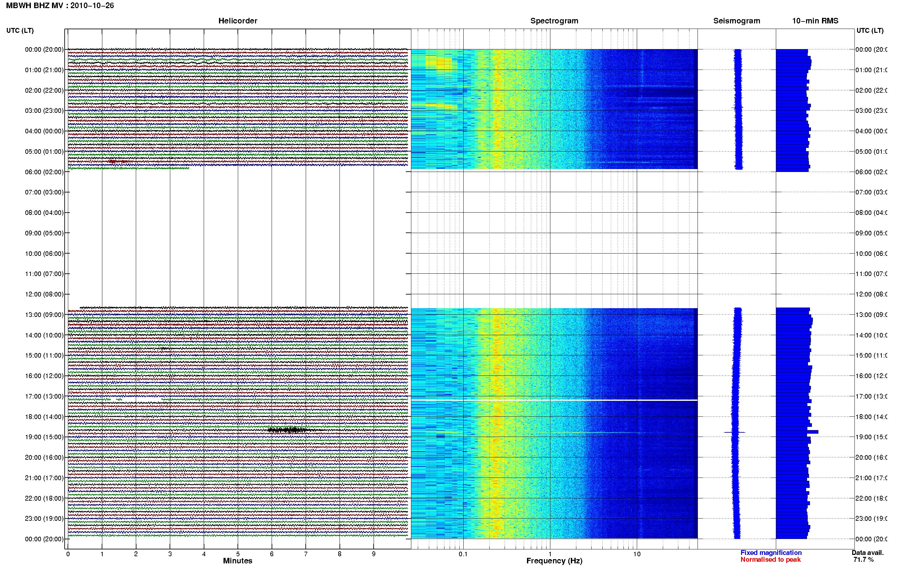Select the 'Helicorder' panel heading
This screenshot has width=924, height=578.
pos(237,21)
